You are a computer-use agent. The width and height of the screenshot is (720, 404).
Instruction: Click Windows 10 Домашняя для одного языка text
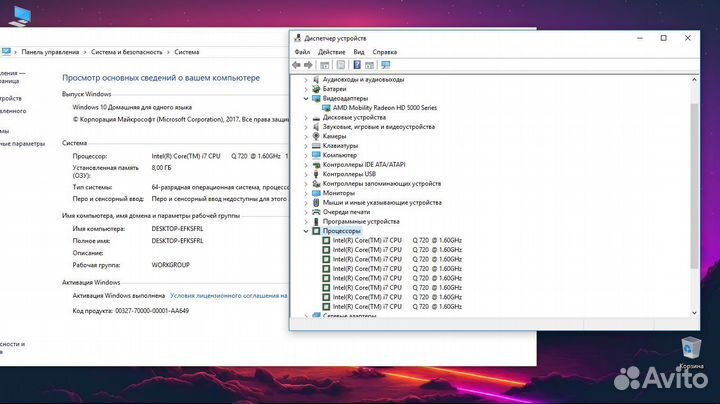132,107
